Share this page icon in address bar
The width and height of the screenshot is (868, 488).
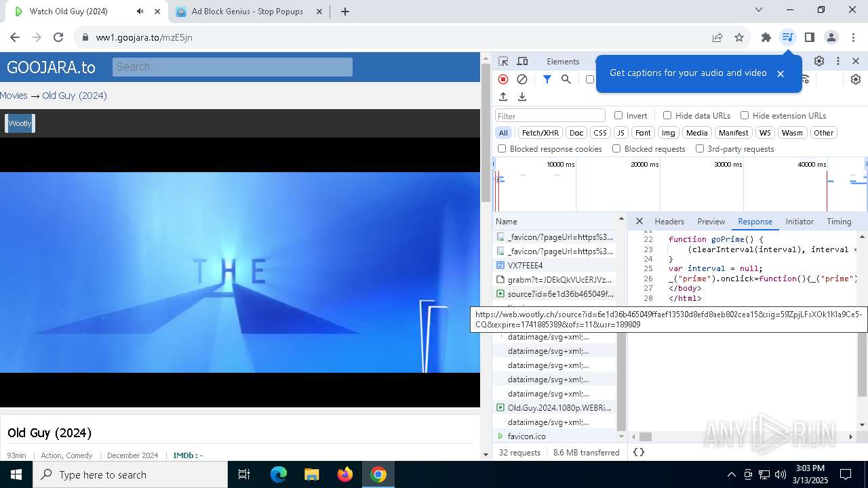coord(717,37)
